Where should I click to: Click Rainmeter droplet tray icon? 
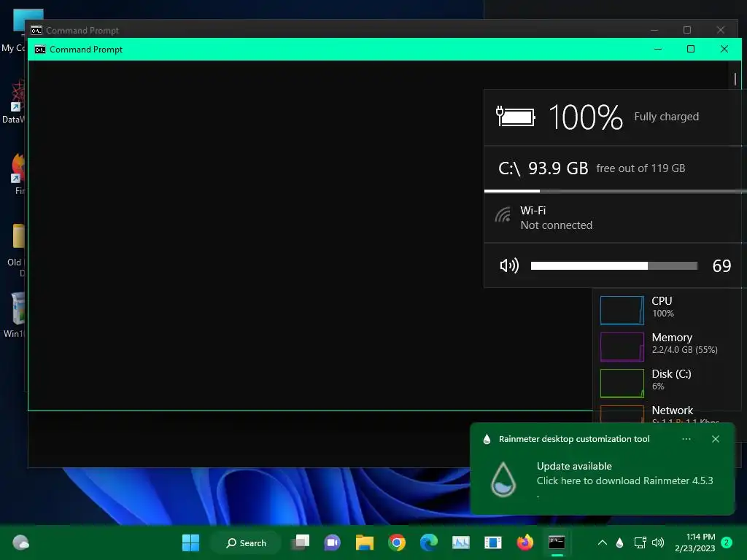tap(620, 542)
